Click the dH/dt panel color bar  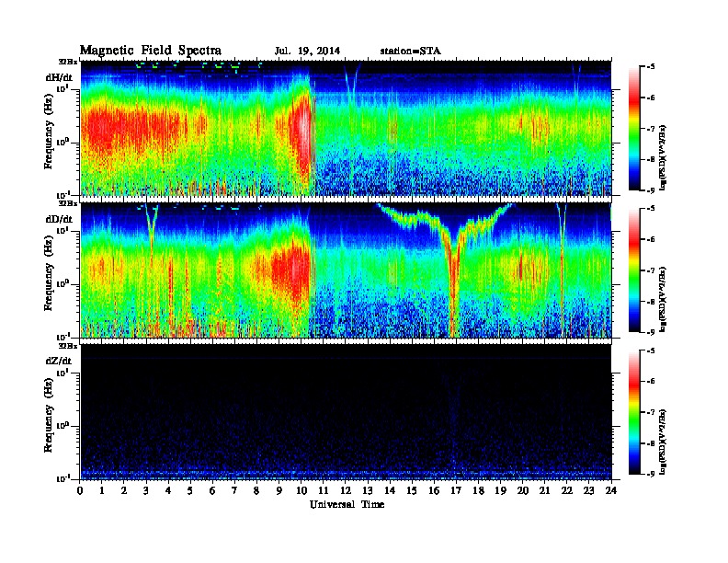(634, 128)
